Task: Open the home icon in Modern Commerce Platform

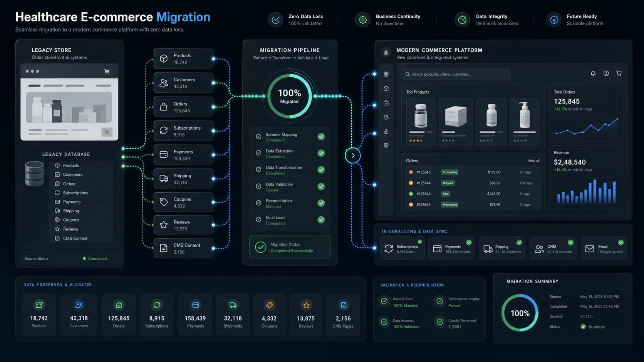Action: (386, 52)
